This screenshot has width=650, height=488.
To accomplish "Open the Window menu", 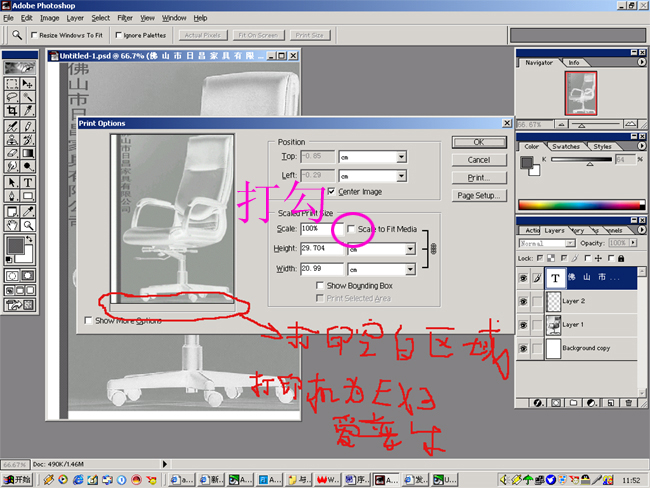I will tap(174, 18).
